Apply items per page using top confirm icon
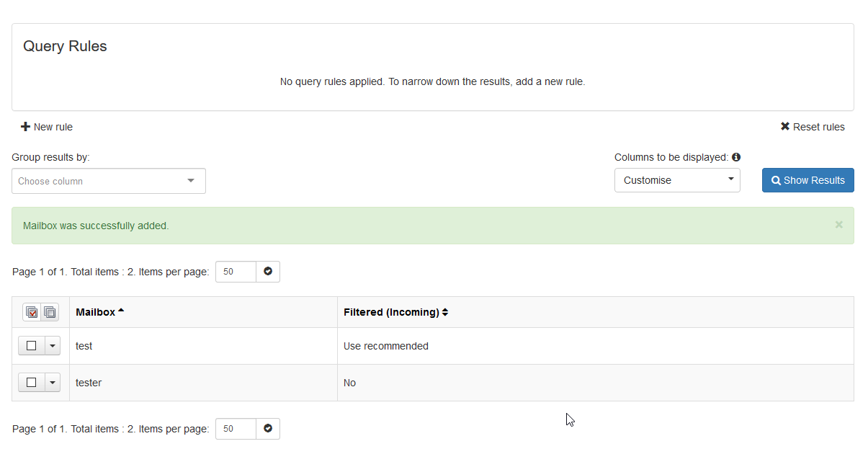Screen dimensions: 868x467 click(x=268, y=272)
